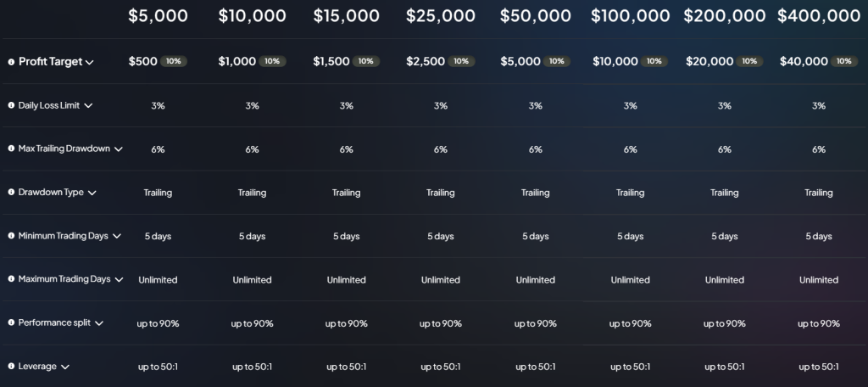Viewport: 868px width, 387px height.
Task: Click info icon beside Daily Loss Limit
Action: point(11,105)
